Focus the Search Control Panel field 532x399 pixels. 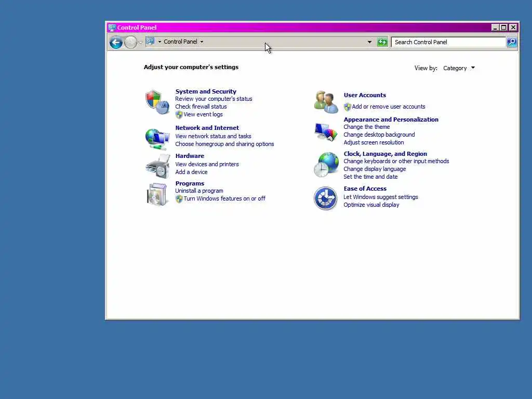(x=448, y=42)
